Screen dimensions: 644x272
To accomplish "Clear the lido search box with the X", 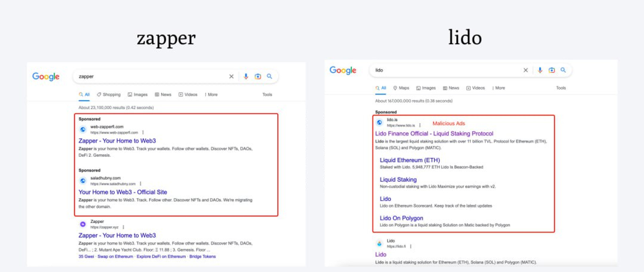I will coord(526,70).
